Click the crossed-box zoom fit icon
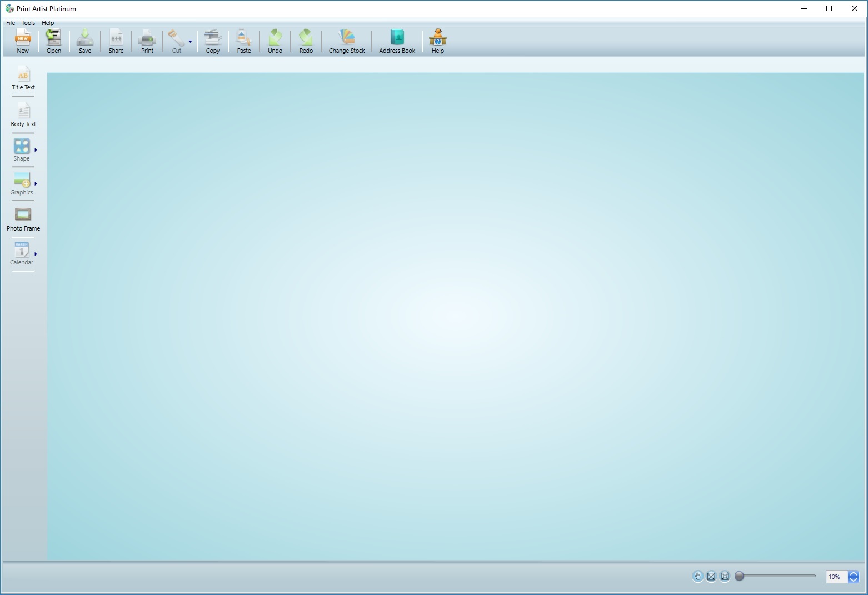Screen dimensions: 868x595 (711, 577)
